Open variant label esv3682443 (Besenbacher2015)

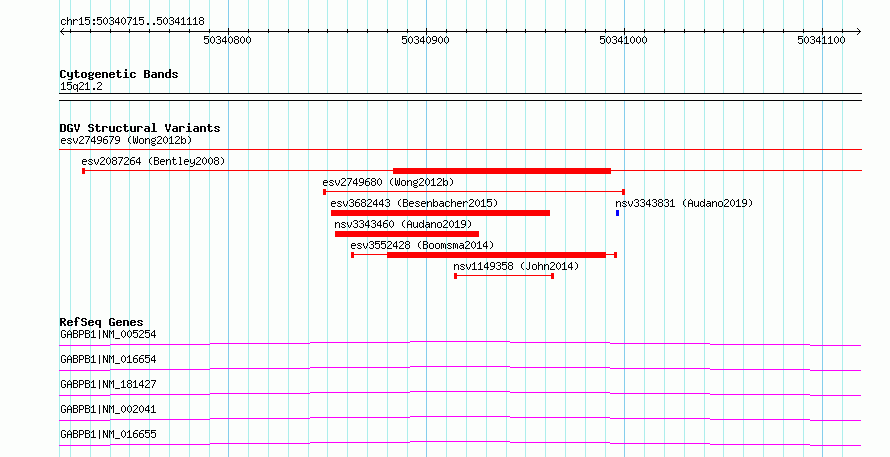pos(414,203)
